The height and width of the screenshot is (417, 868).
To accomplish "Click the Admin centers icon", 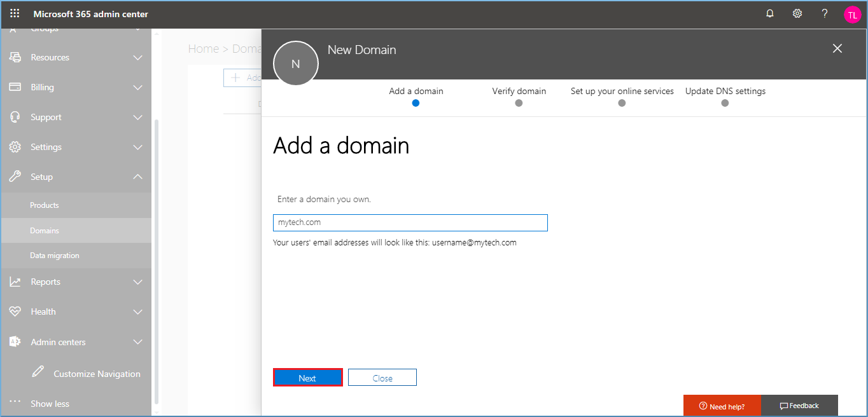I will 15,342.
